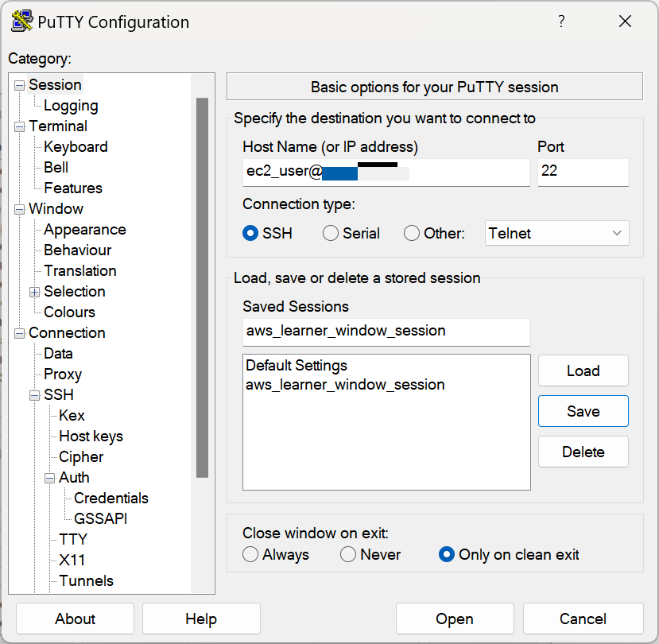Image resolution: width=659 pixels, height=644 pixels.
Task: Choose Always for close window on exit
Action: click(250, 554)
